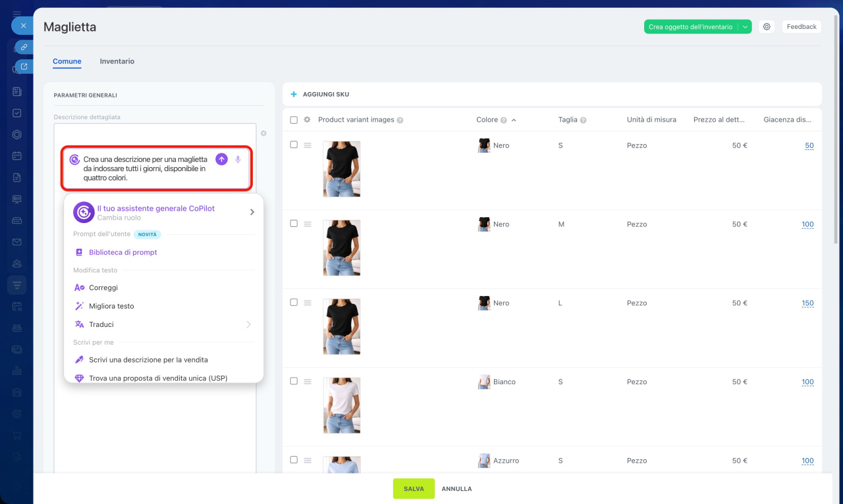Tick the checkbox for Nero size S row
The height and width of the screenshot is (504, 843).
[x=294, y=145]
